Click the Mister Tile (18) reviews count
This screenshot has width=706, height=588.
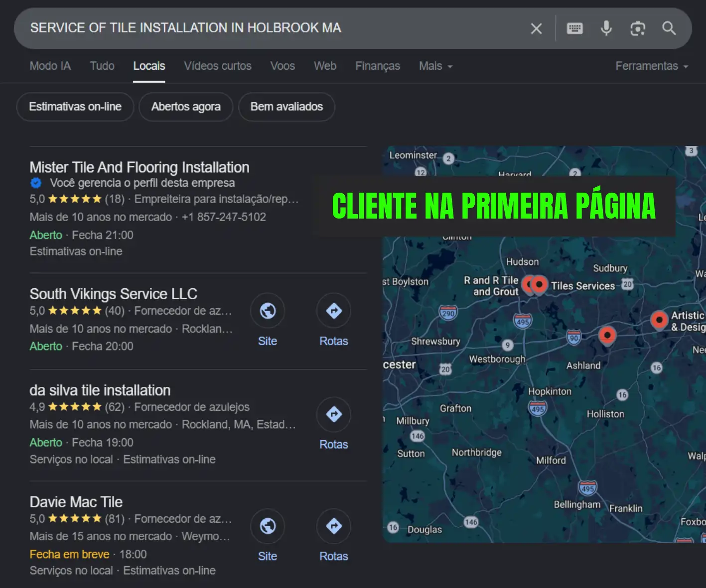[115, 199]
